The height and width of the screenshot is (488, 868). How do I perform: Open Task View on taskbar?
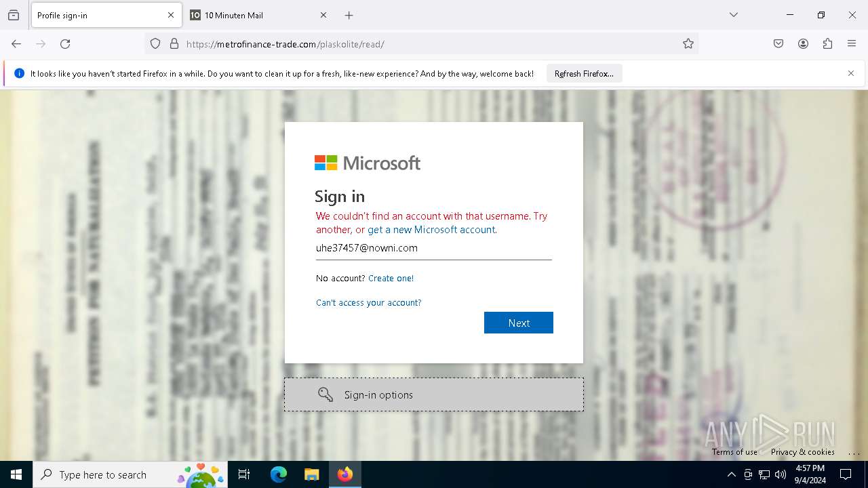point(244,474)
